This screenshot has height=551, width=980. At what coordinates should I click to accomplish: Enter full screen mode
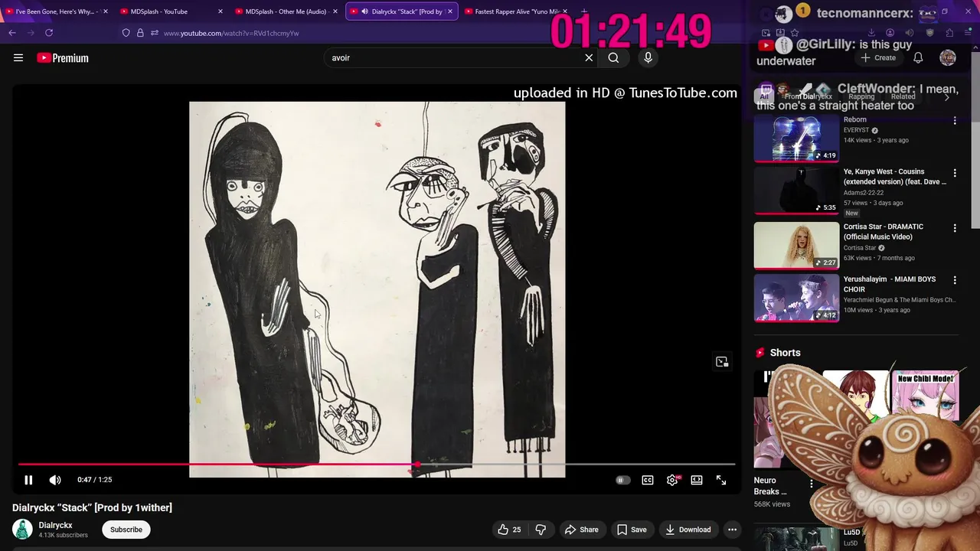point(721,480)
